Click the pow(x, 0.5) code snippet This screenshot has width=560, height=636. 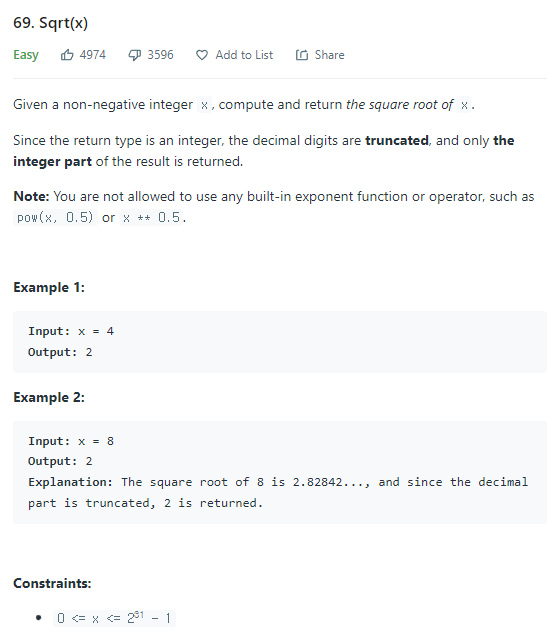click(x=55, y=218)
